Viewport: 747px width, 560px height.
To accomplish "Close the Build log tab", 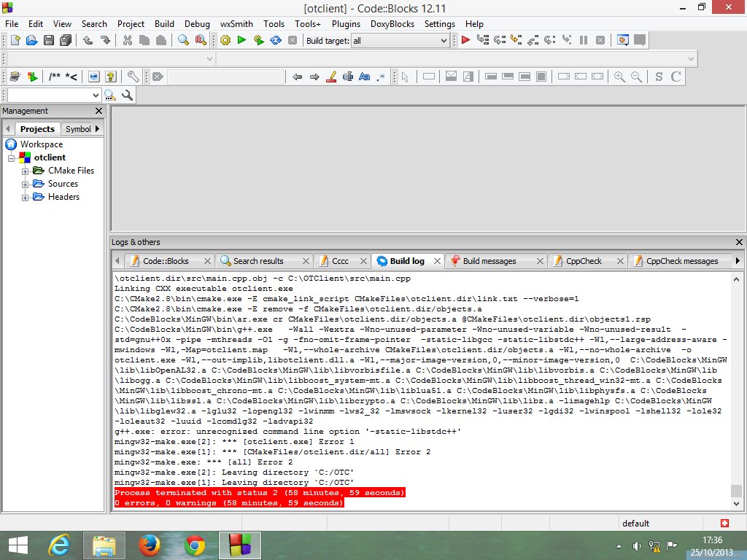I will (x=437, y=261).
